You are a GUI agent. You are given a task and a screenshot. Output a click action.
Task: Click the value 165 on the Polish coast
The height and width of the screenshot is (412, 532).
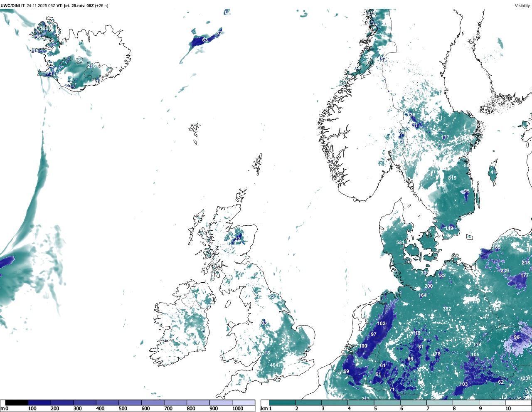[497, 247]
